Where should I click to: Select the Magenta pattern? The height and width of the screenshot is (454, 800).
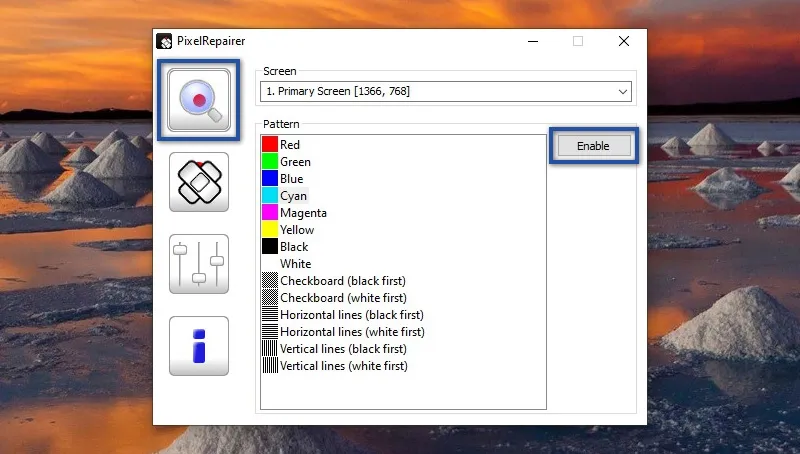294,213
